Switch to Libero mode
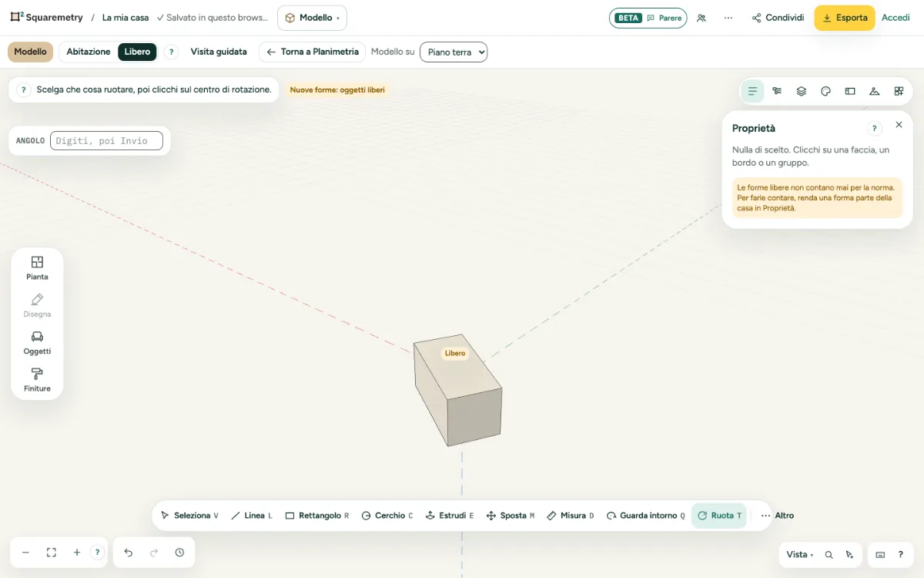Viewport: 924px width, 578px height. point(137,52)
